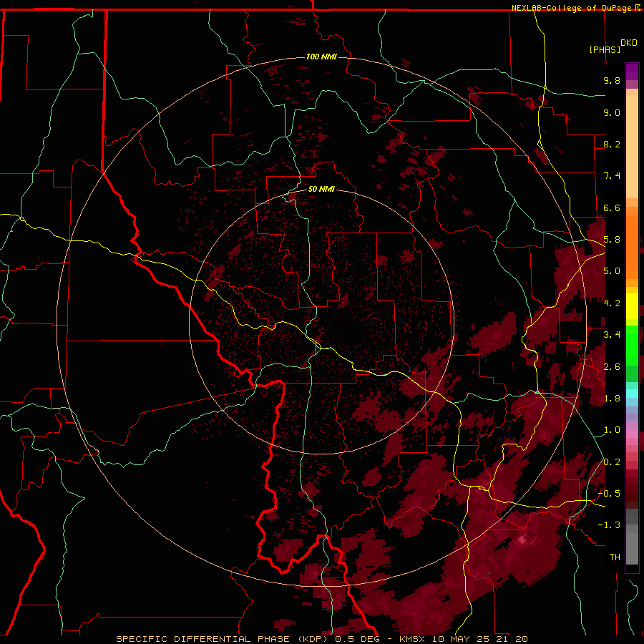Viewport: 644px width, 644px height.
Task: Click the 7.4 color scale value
Action: [612, 176]
